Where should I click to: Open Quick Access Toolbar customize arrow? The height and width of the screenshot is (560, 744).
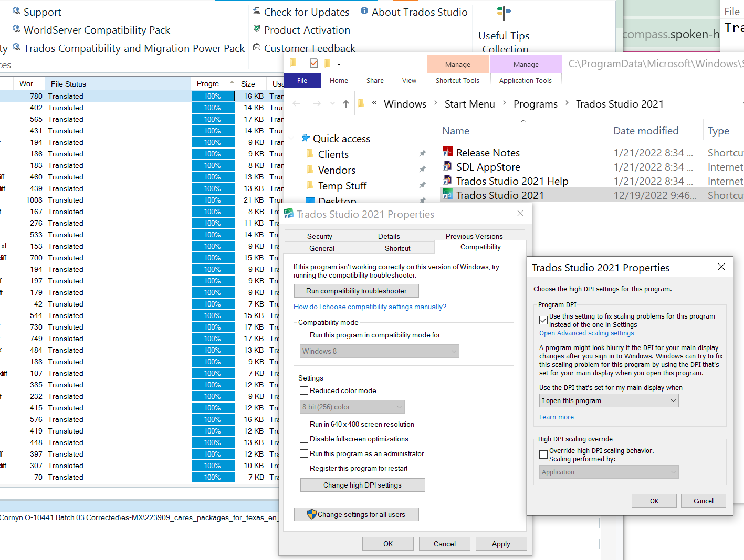click(339, 64)
